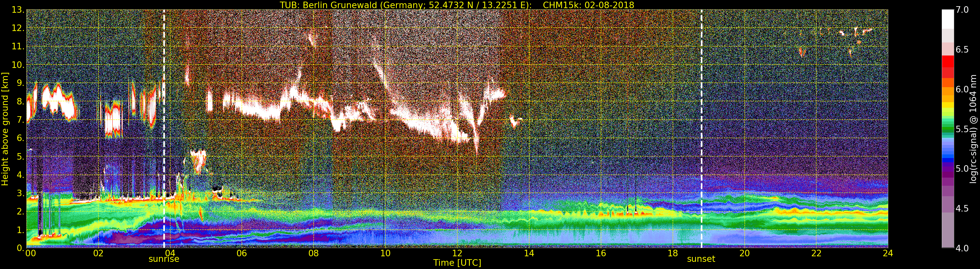The width and height of the screenshot is (980, 269).
Task: Click the white dashed sunrise marker line
Action: pyautogui.click(x=164, y=129)
